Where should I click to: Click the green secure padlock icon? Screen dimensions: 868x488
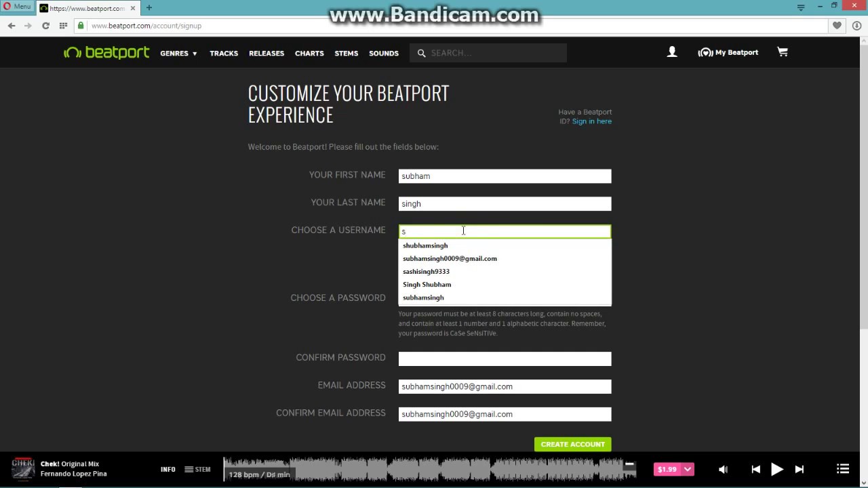pos(81,26)
